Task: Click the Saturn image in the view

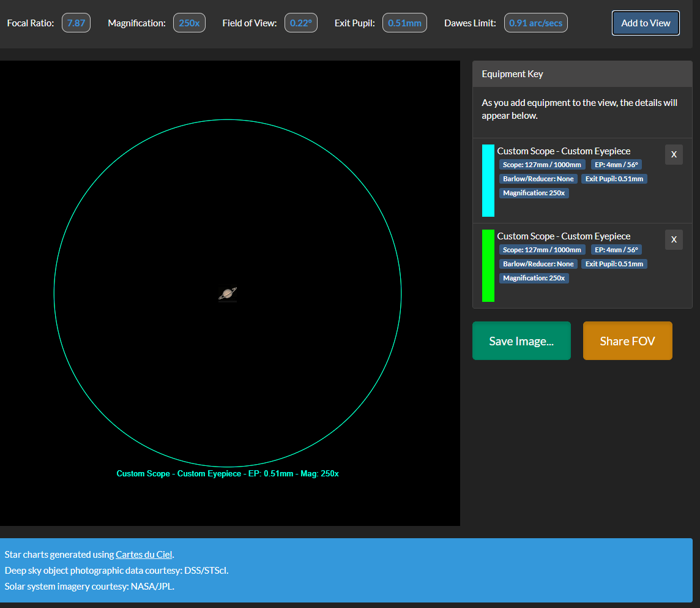Action: 228,294
